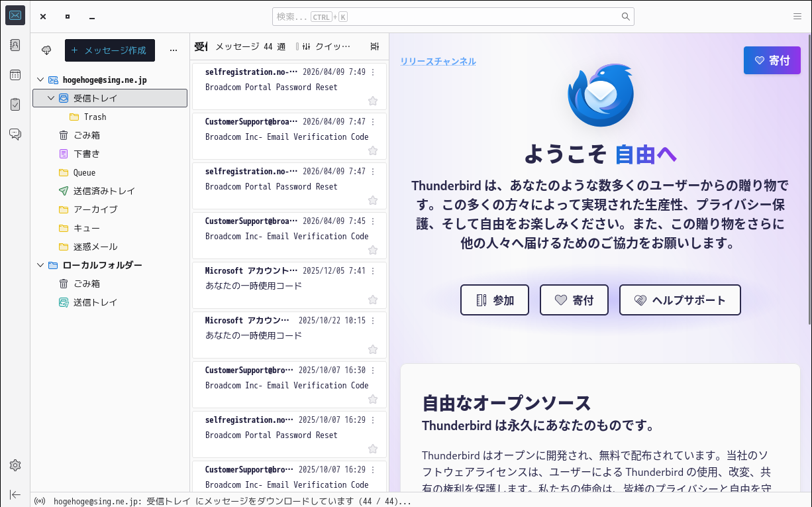Image resolution: width=812 pixels, height=507 pixels.
Task: Click メッセージ作成 compose button
Action: point(110,50)
